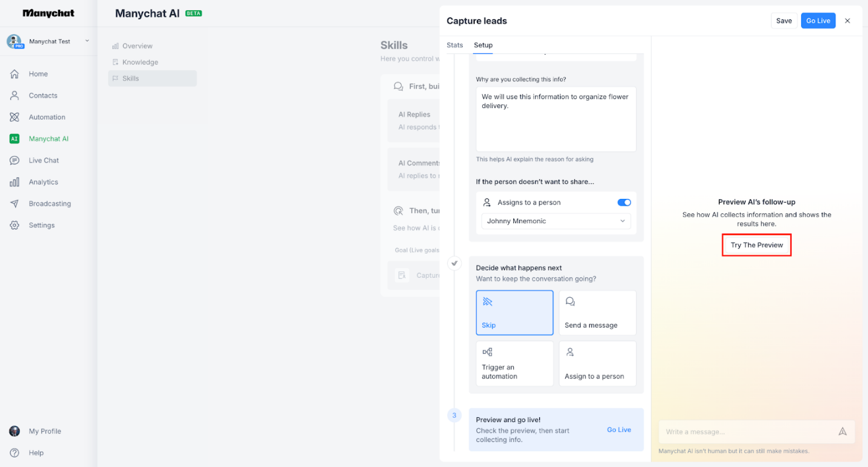This screenshot has width=868, height=467.
Task: Choose Trigger an automation option
Action: [x=514, y=363]
